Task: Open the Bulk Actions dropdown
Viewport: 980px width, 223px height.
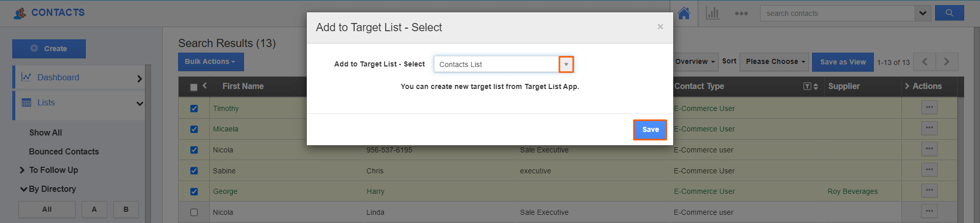Action: [x=210, y=62]
